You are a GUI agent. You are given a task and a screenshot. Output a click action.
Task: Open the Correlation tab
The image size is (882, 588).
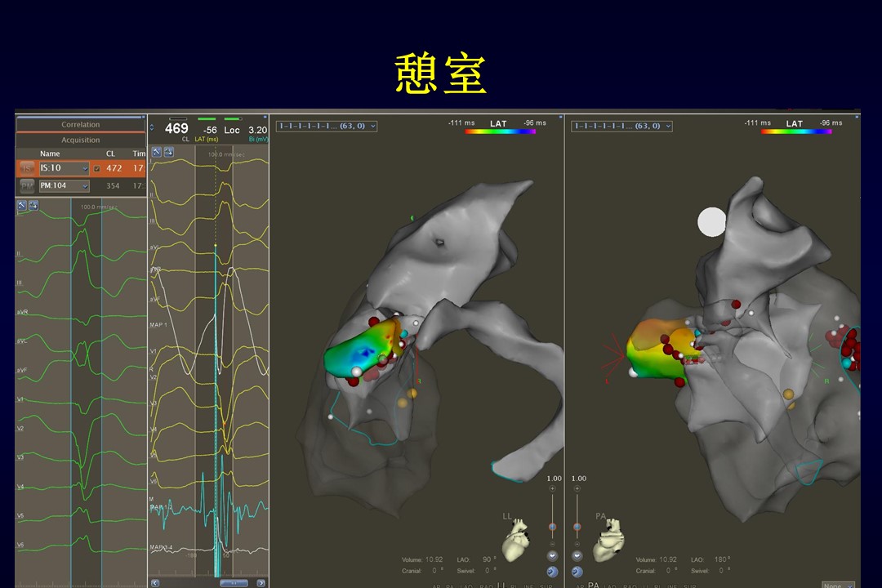click(x=80, y=124)
